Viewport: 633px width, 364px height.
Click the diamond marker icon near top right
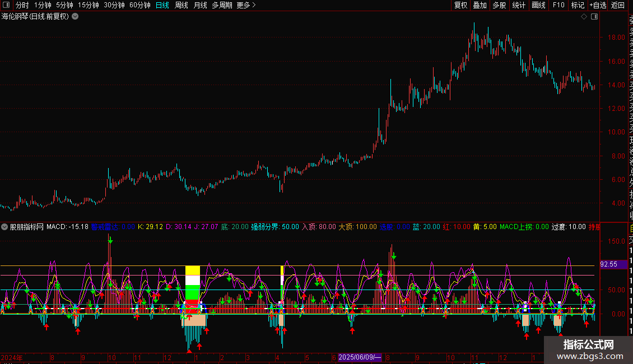pyautogui.click(x=584, y=17)
